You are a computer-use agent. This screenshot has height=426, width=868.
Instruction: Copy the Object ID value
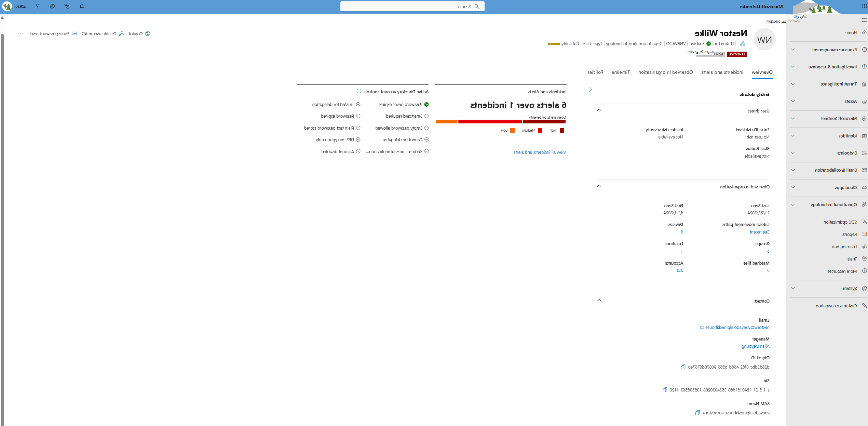pos(683,367)
